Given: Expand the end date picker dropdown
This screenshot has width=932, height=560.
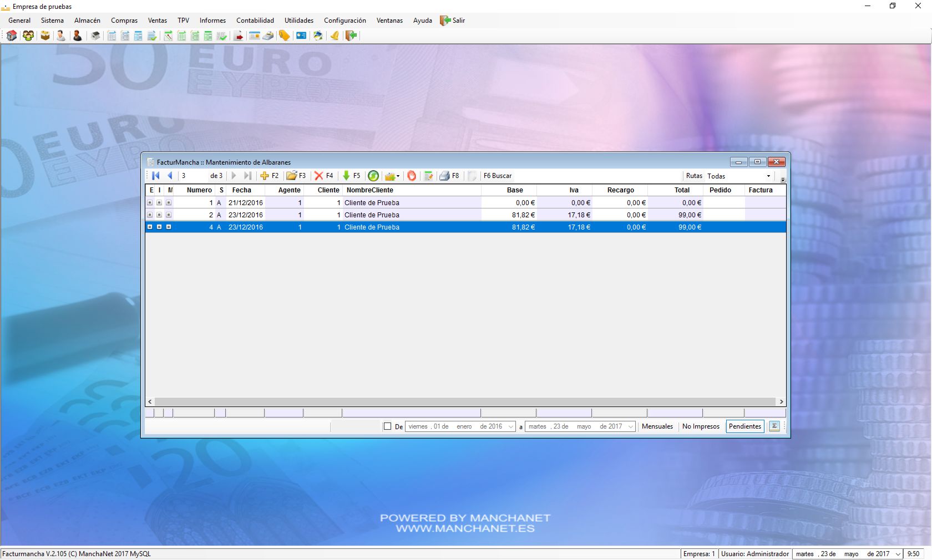Looking at the screenshot, I should [x=631, y=427].
